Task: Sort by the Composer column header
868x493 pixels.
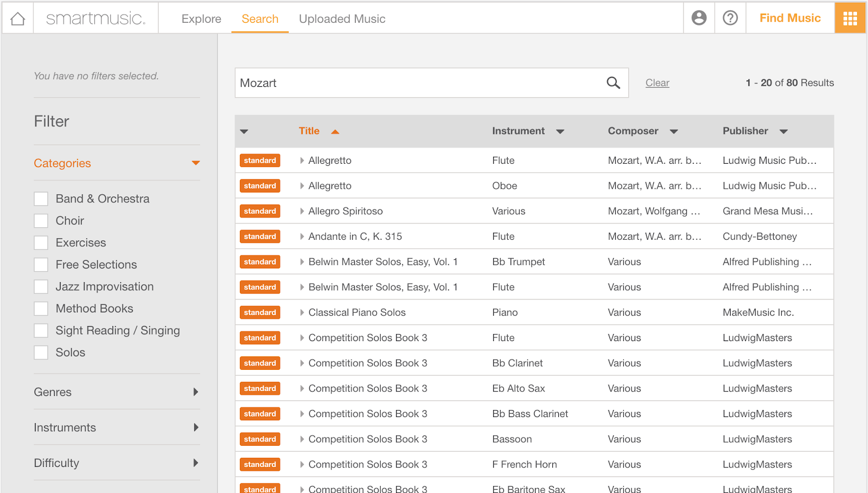Action: coord(633,131)
